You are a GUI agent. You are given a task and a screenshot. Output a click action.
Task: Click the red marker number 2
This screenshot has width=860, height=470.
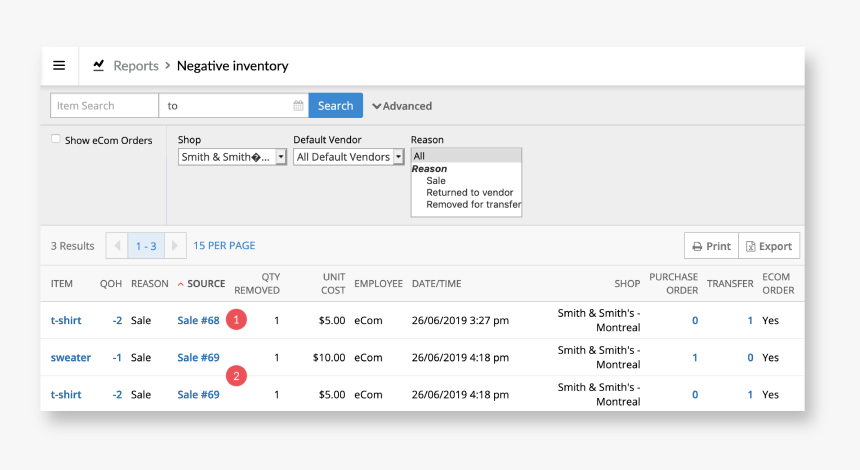pos(236,376)
